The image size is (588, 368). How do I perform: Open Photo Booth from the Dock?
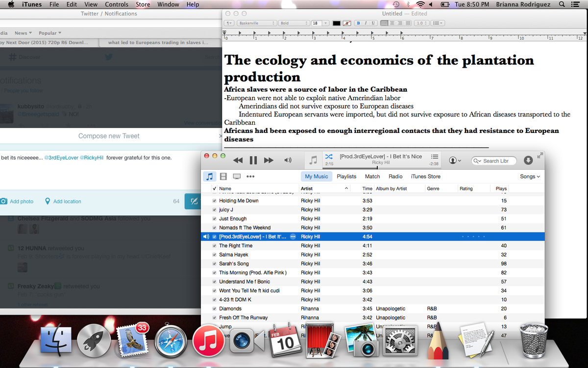[323, 341]
